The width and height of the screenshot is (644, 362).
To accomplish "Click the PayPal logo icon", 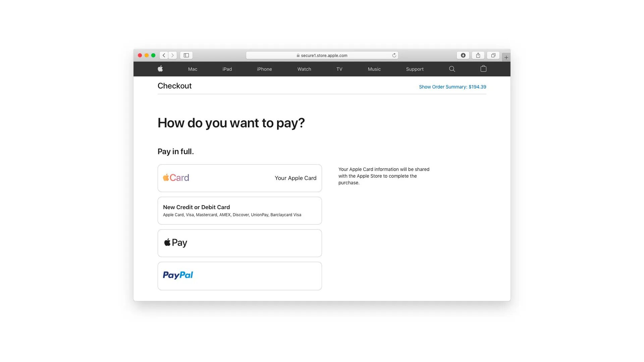I will (x=178, y=275).
